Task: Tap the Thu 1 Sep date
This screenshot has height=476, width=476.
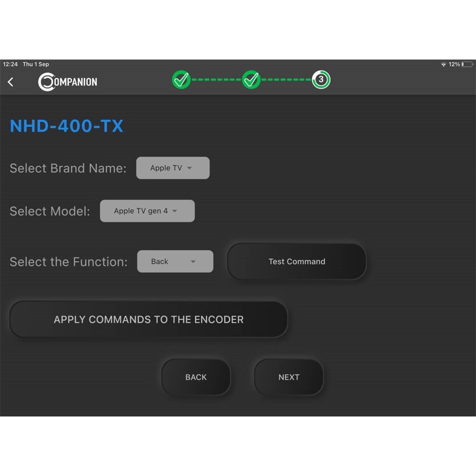Action: point(36,64)
